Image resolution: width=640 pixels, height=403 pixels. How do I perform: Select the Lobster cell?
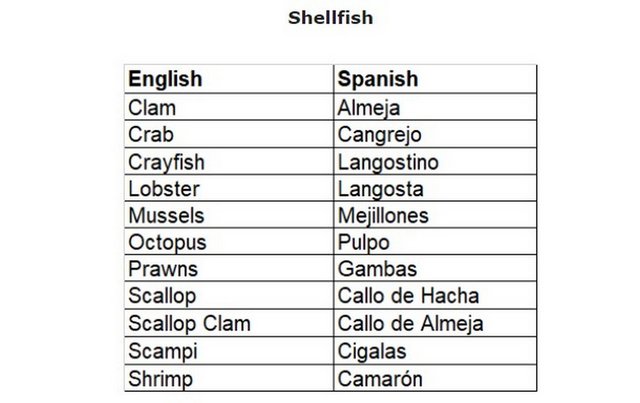[164, 189]
